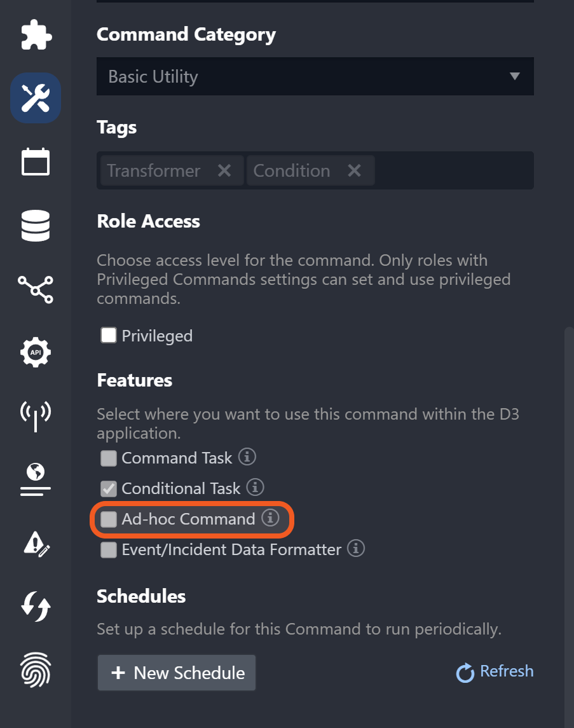Viewport: 574px width, 728px height.
Task: Remove the Transformer tag
Action: click(224, 170)
